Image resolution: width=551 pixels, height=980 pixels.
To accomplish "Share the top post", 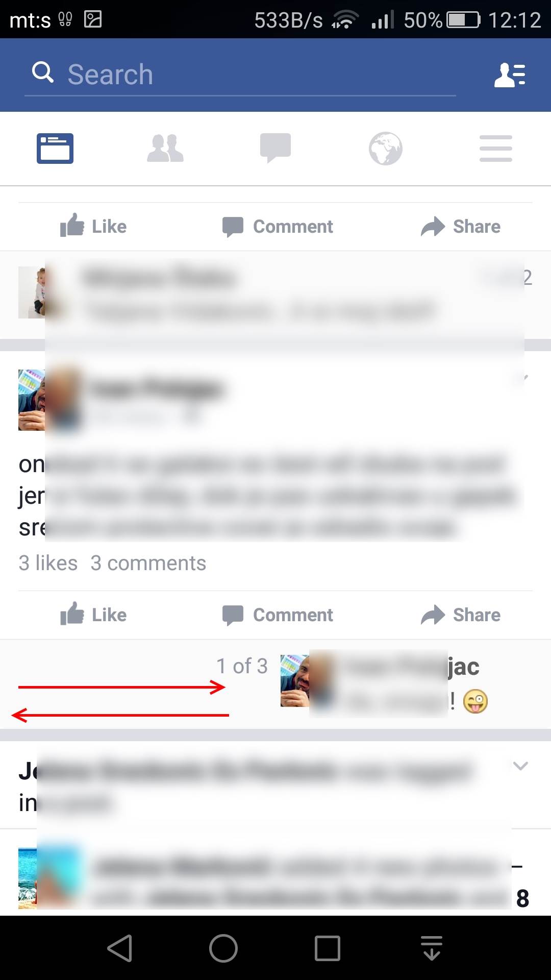I will tap(461, 226).
